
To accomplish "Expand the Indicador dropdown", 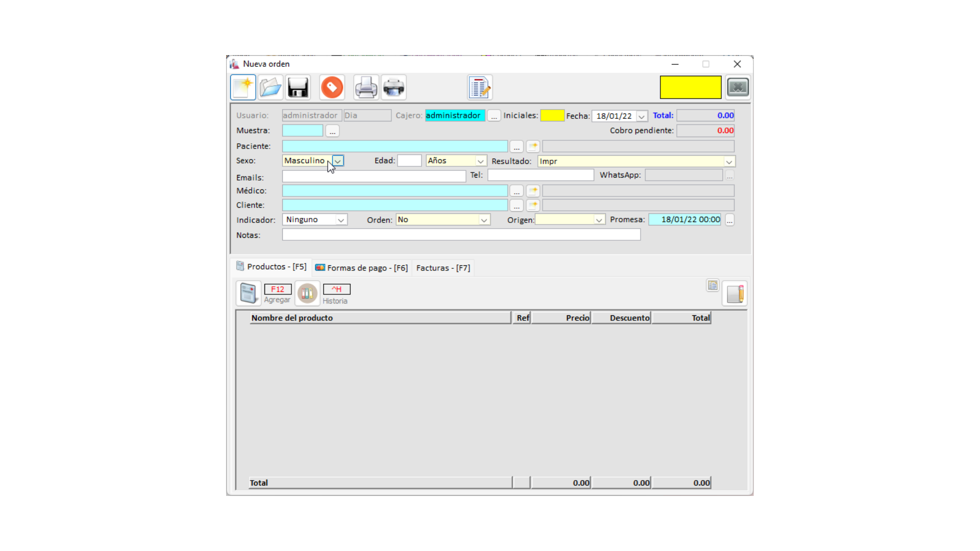I will pos(340,220).
